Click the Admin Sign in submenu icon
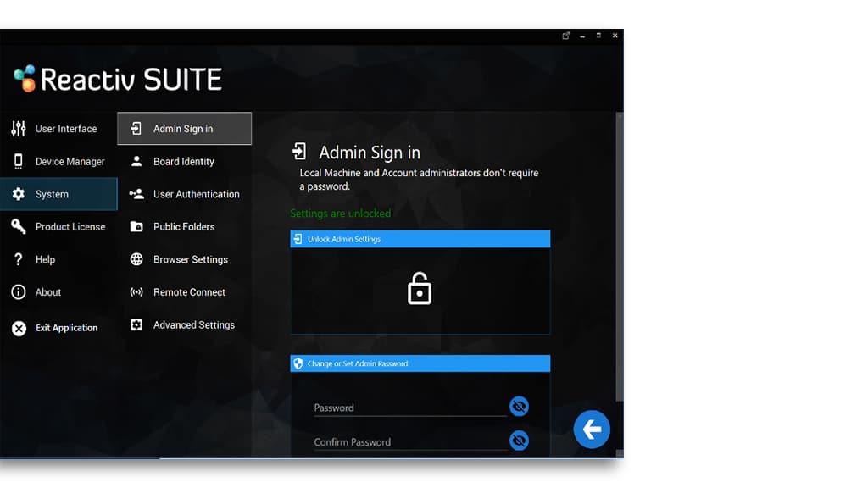 136,129
